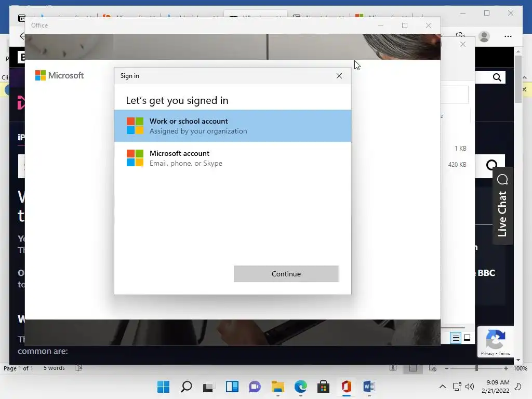The width and height of the screenshot is (532, 399).
Task: Click the 1 KB file size entry
Action: (x=460, y=149)
